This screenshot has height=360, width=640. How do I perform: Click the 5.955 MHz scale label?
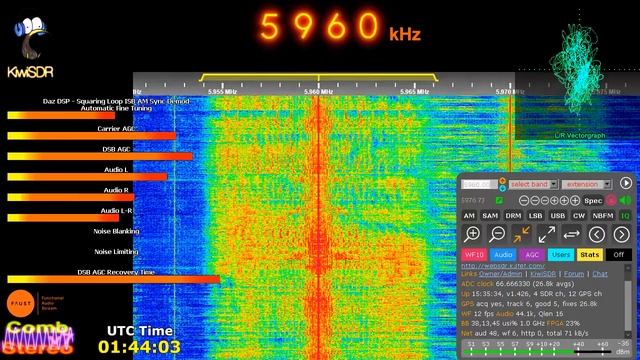[222, 92]
